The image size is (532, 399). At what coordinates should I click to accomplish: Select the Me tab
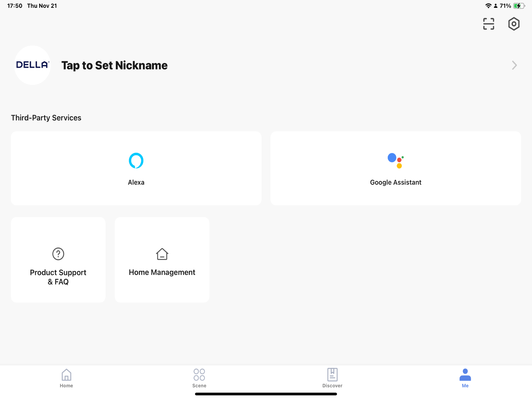pyautogui.click(x=465, y=378)
